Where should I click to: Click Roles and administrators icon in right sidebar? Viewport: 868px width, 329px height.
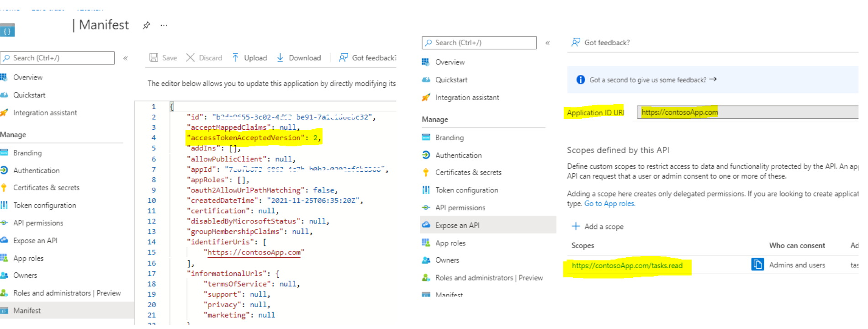426,277
